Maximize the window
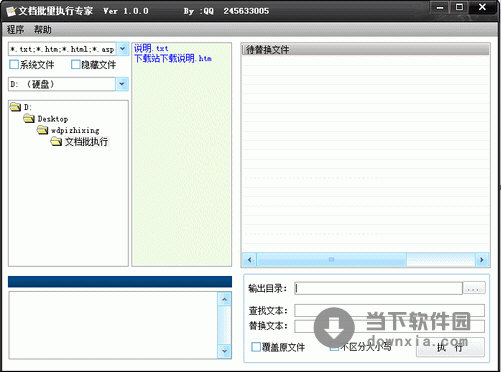 [x=459, y=7]
